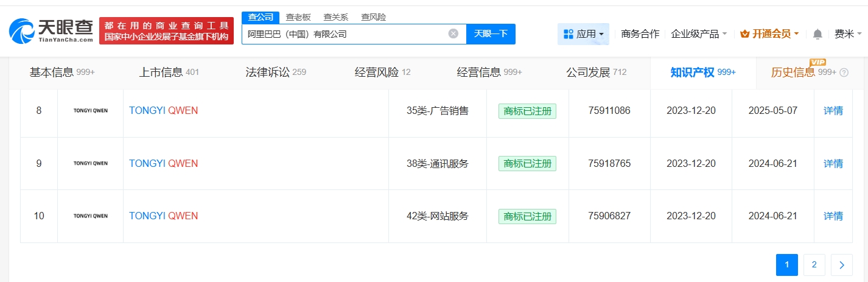Click the help question mark icon
This screenshot has height=282, width=868.
tap(844, 72)
